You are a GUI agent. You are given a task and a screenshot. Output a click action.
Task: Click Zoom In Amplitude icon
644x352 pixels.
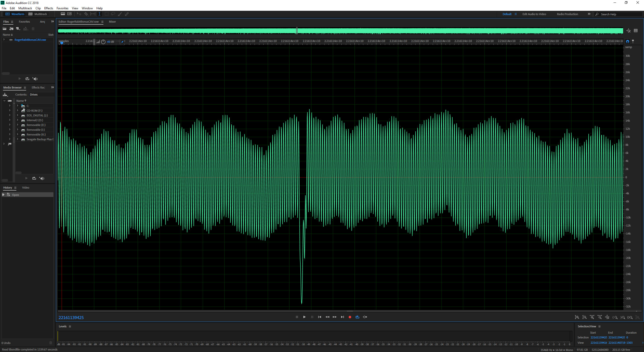coord(577,317)
